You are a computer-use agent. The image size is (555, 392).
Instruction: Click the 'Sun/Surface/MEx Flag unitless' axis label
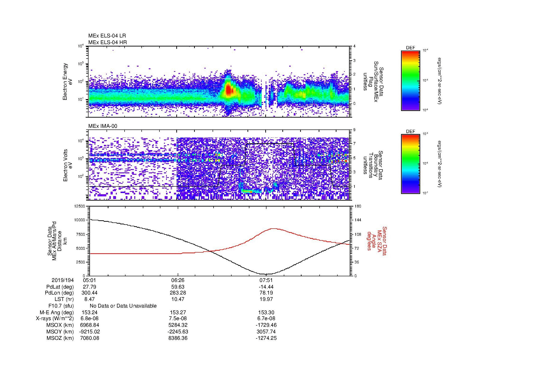tap(373, 81)
